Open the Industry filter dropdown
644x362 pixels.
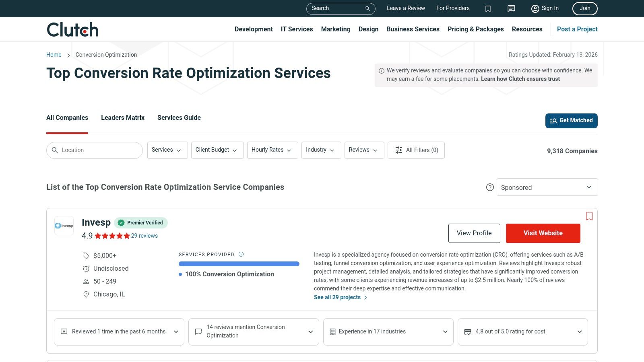[321, 150]
